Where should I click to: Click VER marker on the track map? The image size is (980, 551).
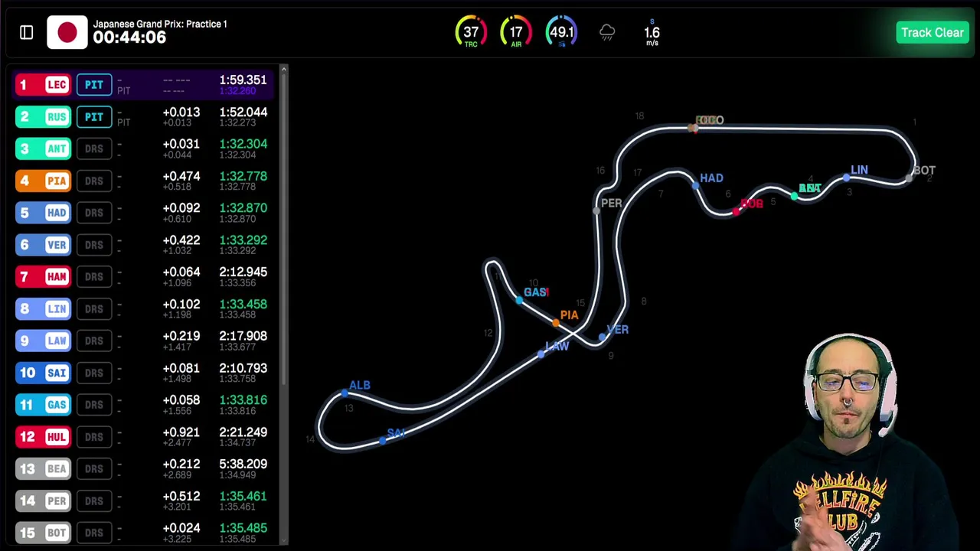coord(602,337)
